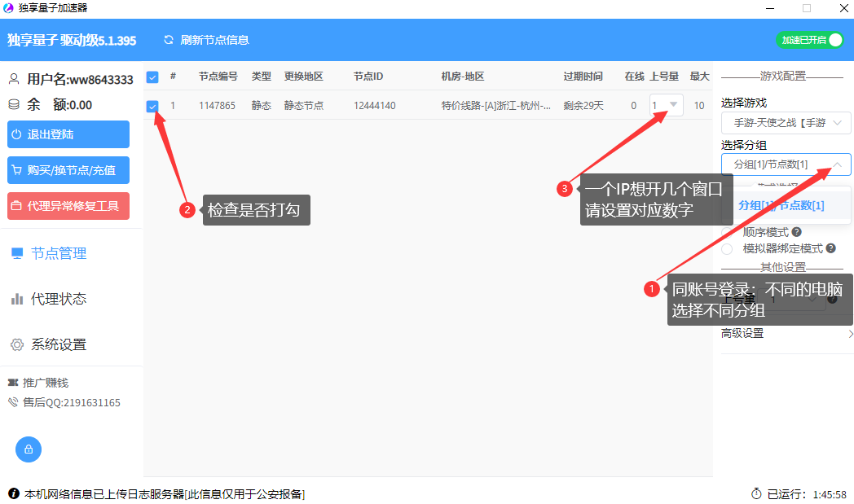854x504 pixels.
Task: Click the refresh icon beside 刷新节点信息
Action: click(169, 40)
